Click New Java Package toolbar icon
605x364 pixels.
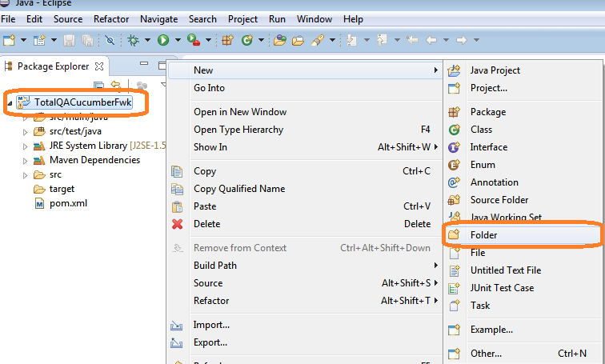click(227, 40)
